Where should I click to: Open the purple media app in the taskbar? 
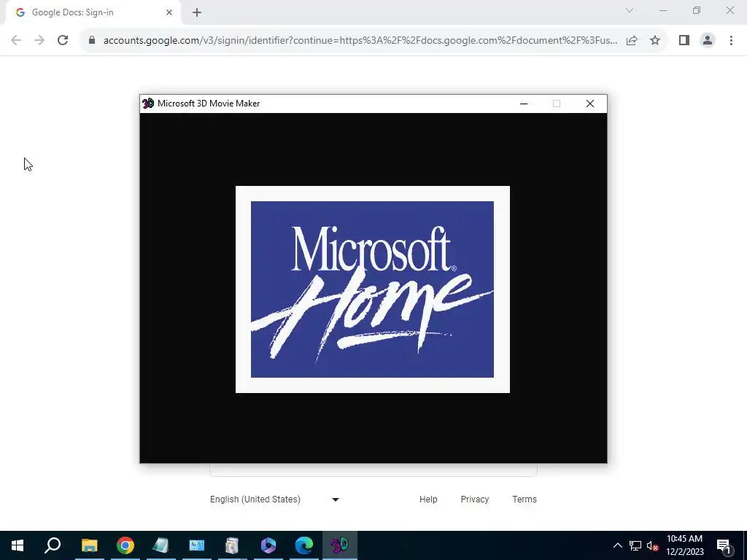pyautogui.click(x=268, y=545)
